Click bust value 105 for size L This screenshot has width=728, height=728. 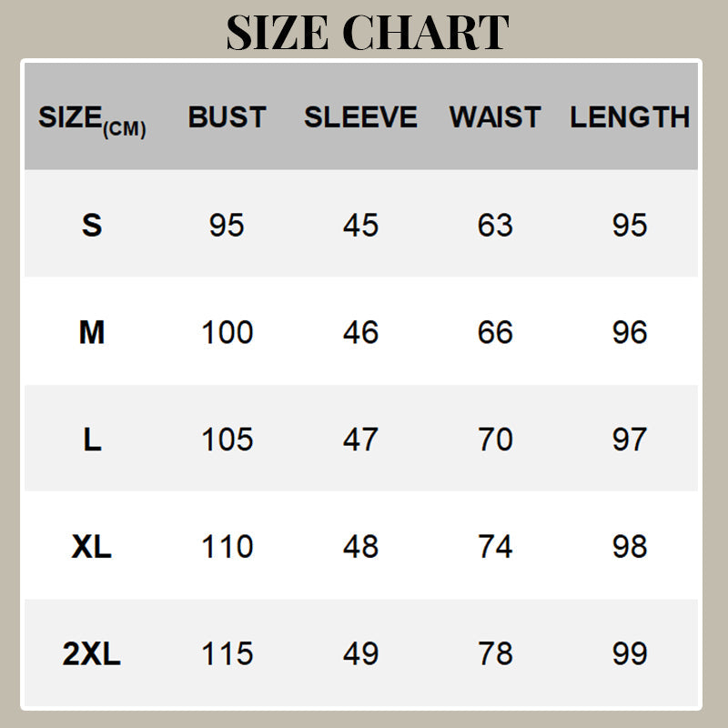click(x=227, y=440)
